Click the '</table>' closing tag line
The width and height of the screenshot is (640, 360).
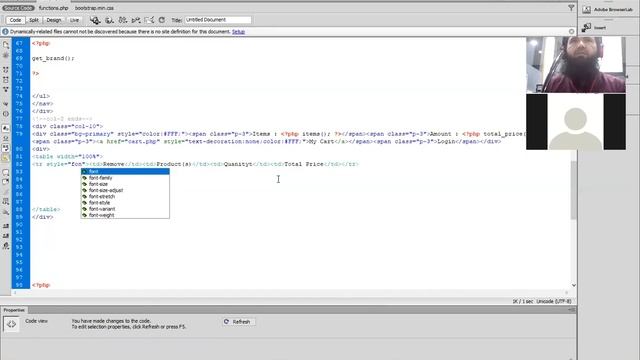tap(46, 209)
